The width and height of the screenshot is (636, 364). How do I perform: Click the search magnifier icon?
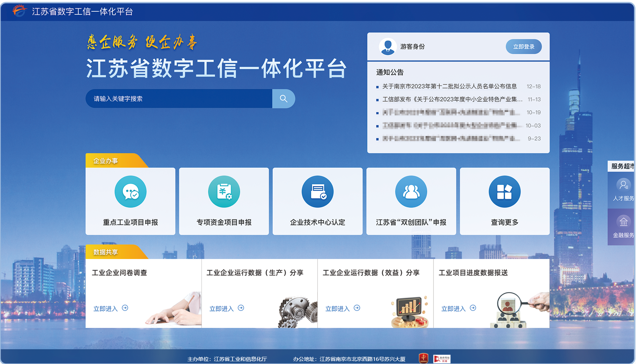coord(283,99)
